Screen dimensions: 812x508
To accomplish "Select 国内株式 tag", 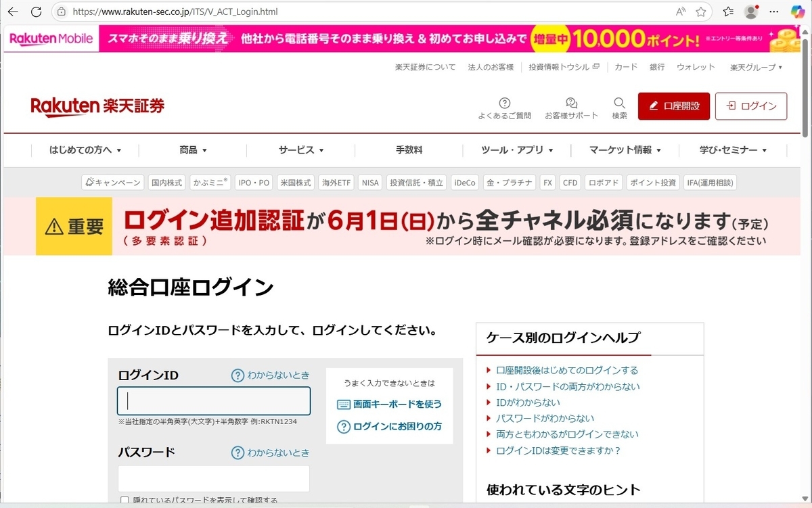I will click(166, 183).
